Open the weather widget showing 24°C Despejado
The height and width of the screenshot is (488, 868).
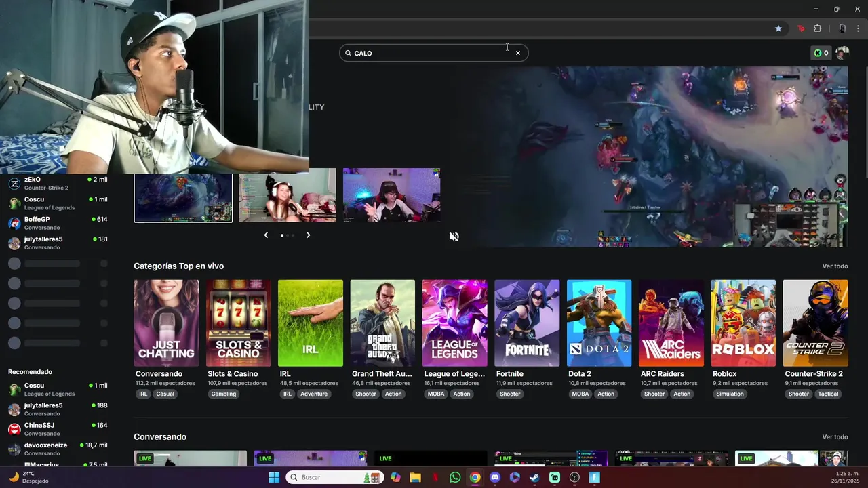click(x=28, y=477)
